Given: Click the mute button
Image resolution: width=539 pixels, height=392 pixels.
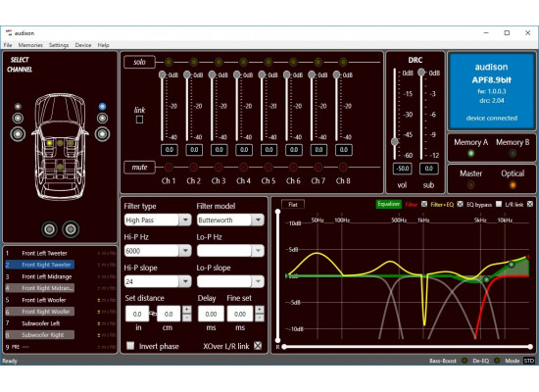Looking at the screenshot, I should [x=139, y=168].
